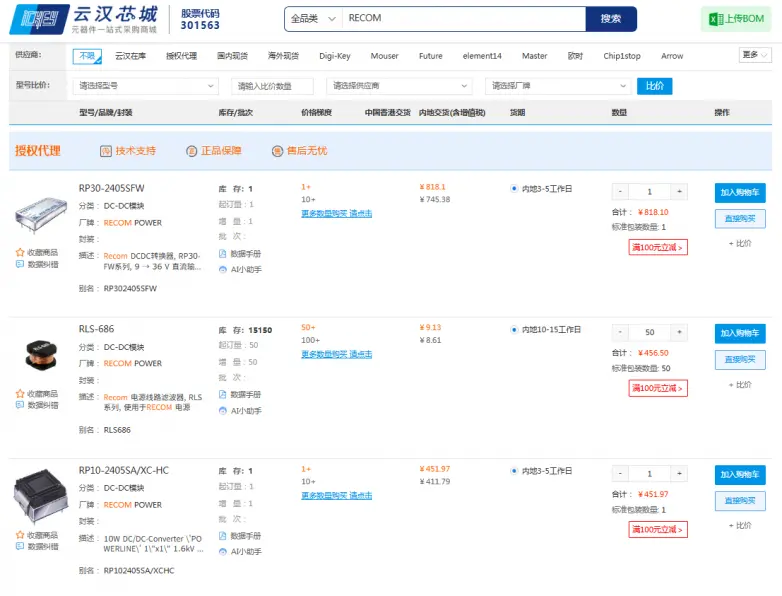Image resolution: width=782 pixels, height=596 pixels.
Task: Increase quantity for RLS-686
Action: pyautogui.click(x=679, y=332)
